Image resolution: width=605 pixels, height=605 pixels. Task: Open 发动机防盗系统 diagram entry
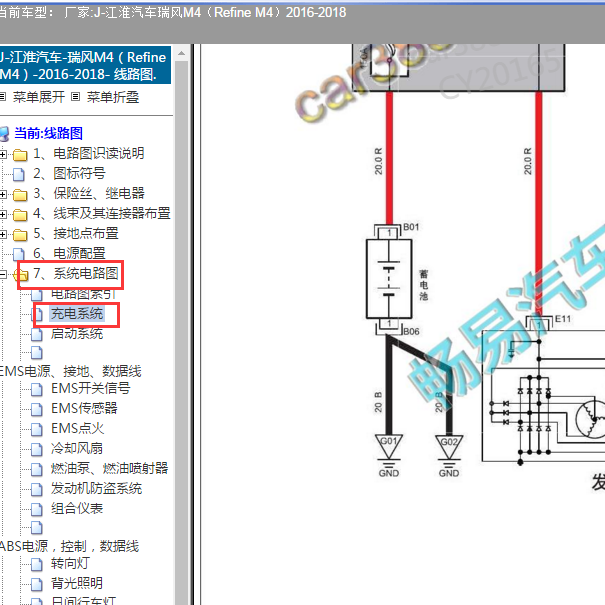(96, 488)
